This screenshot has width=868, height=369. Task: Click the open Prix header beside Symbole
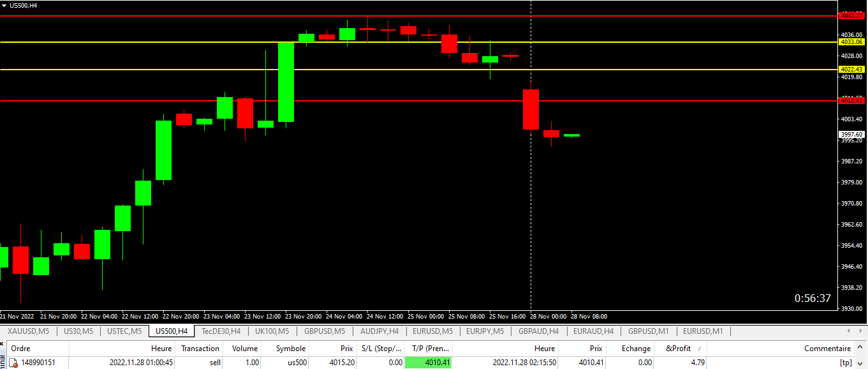click(334, 349)
